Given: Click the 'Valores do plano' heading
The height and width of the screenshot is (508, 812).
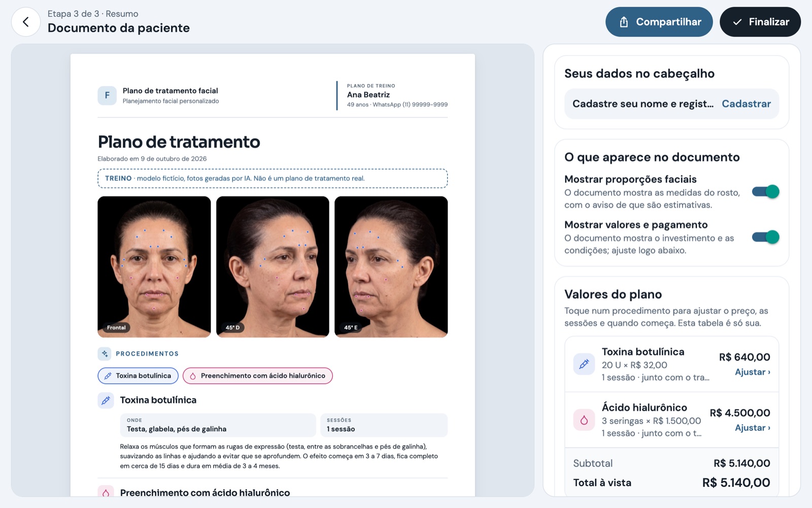Looking at the screenshot, I should point(613,294).
